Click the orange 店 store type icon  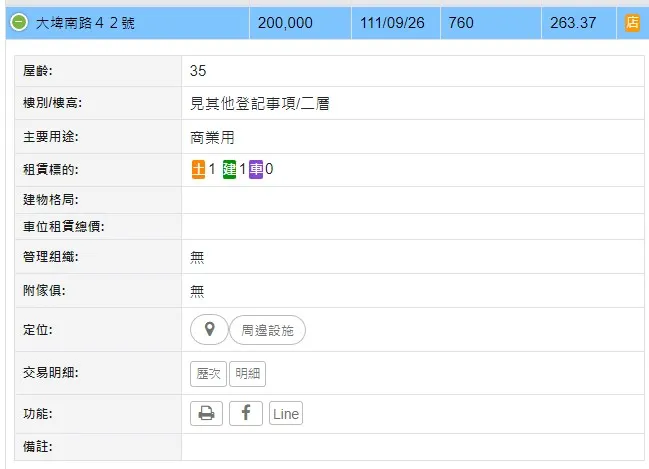(632, 23)
